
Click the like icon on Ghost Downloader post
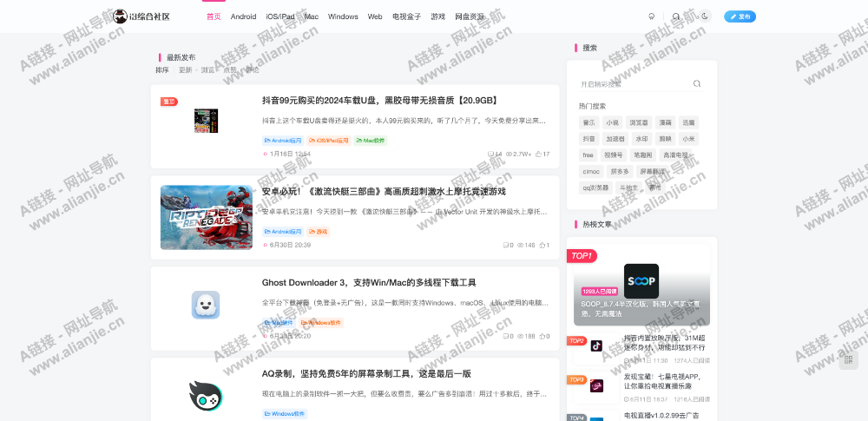(542, 336)
